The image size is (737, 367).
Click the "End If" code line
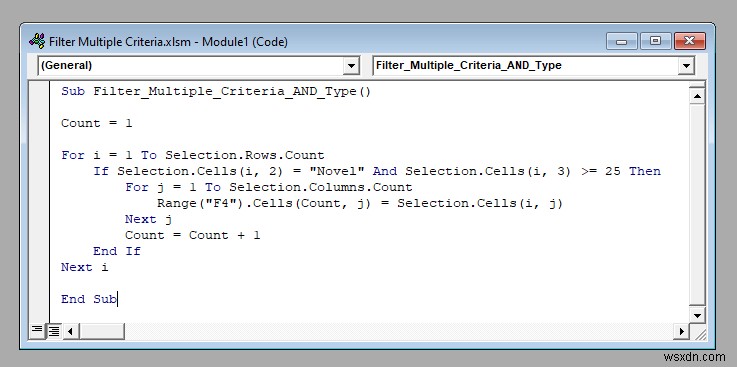(117, 251)
